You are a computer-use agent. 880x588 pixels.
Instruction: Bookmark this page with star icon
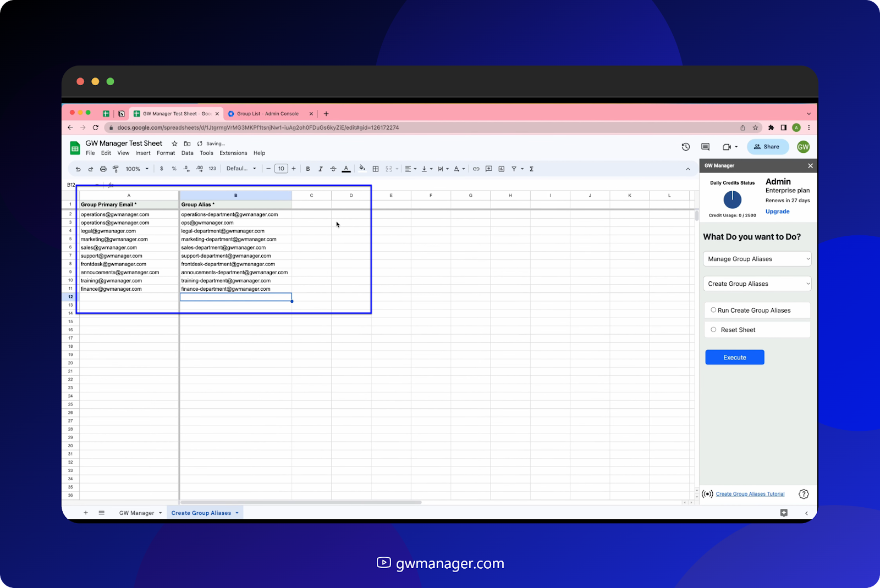tap(756, 127)
